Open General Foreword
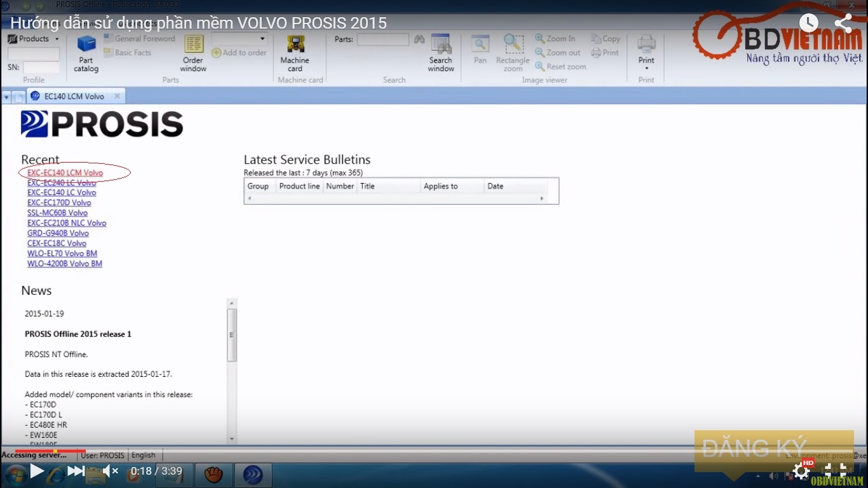The image size is (868, 488). pyautogui.click(x=139, y=39)
